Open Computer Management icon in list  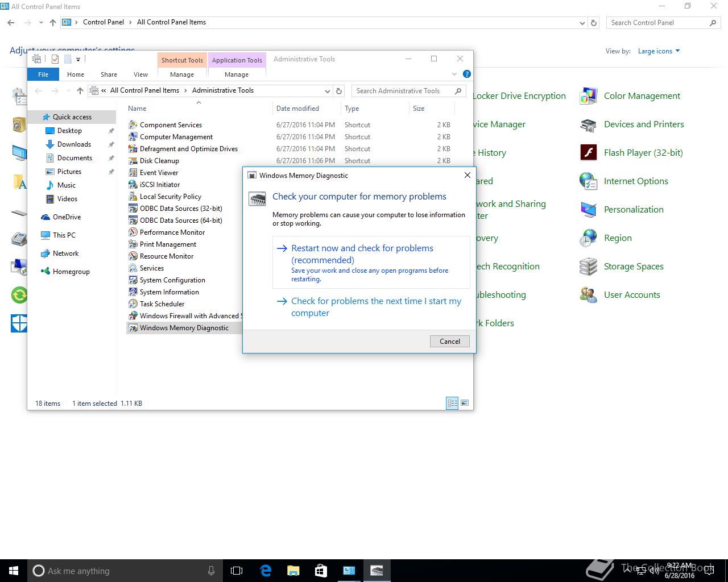click(x=133, y=137)
